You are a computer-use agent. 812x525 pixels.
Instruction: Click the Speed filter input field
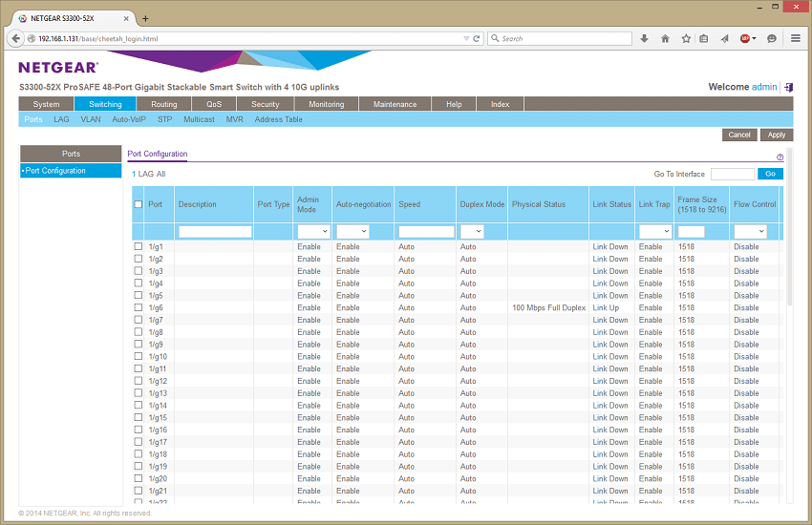426,231
